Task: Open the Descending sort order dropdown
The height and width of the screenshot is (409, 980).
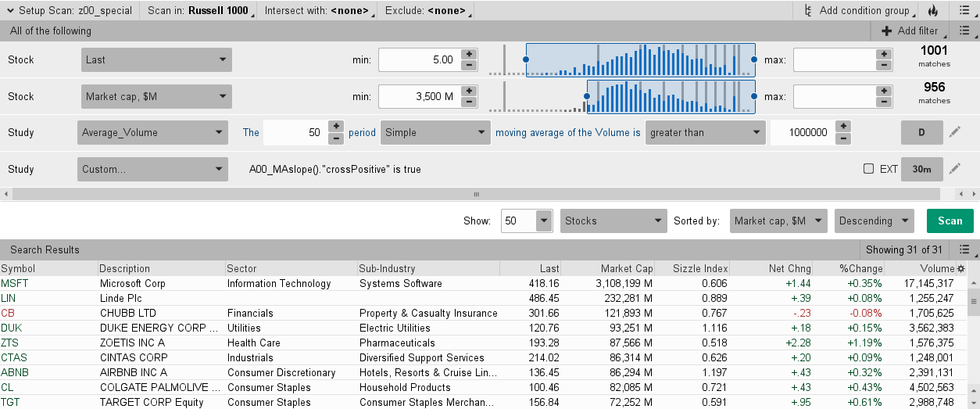Action: [874, 221]
